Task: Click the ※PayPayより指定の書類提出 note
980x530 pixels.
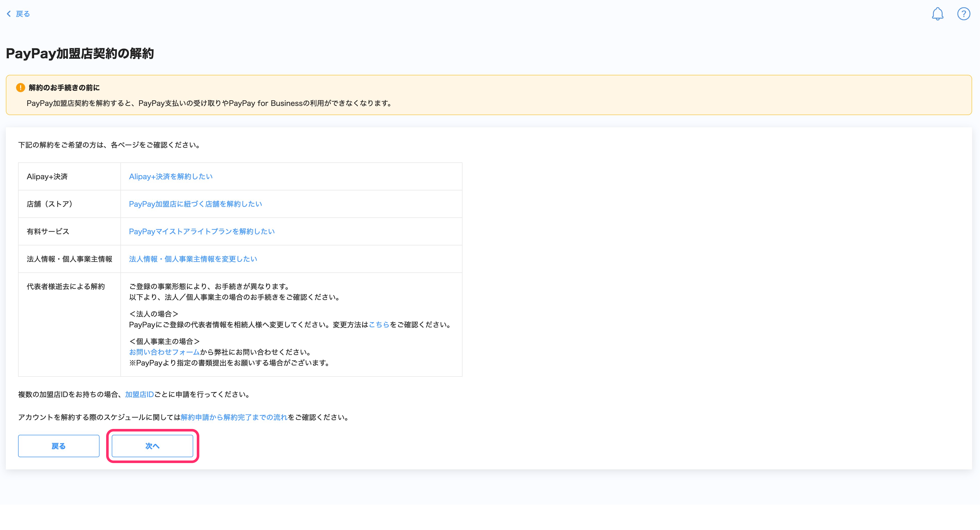Action: (230, 363)
